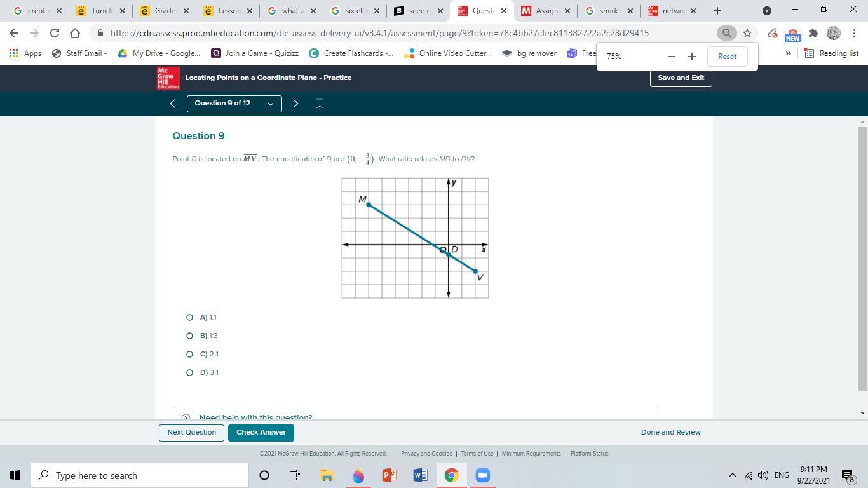Switch to the 'six ele' Google tab
The width and height of the screenshot is (868, 488).
[353, 11]
